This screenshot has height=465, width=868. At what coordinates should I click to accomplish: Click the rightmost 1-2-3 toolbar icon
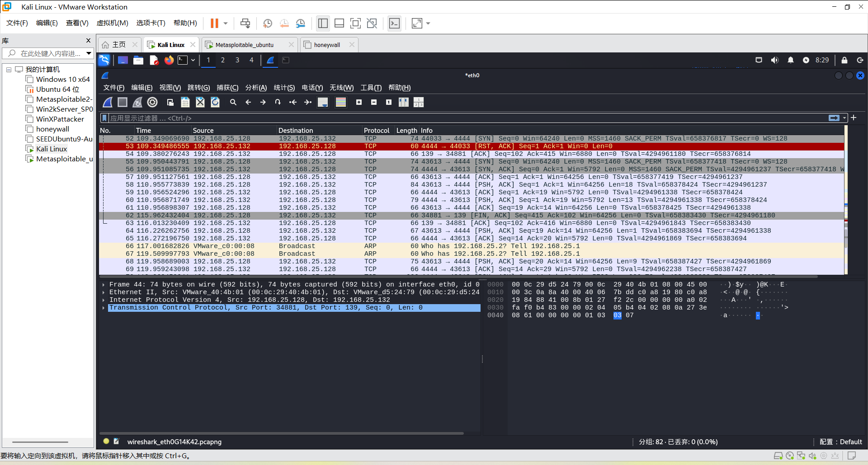pyautogui.click(x=419, y=103)
